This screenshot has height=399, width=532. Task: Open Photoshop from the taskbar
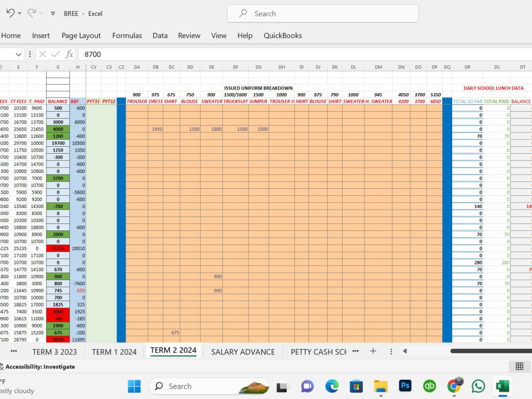coord(405,386)
